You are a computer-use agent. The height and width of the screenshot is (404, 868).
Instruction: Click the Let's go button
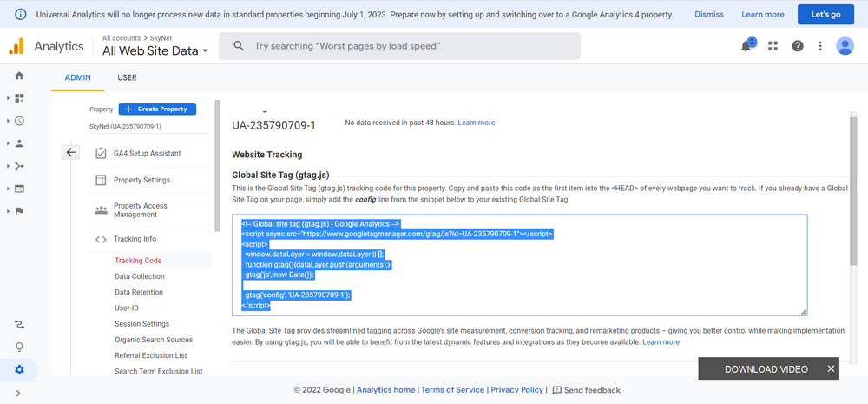[x=825, y=15]
